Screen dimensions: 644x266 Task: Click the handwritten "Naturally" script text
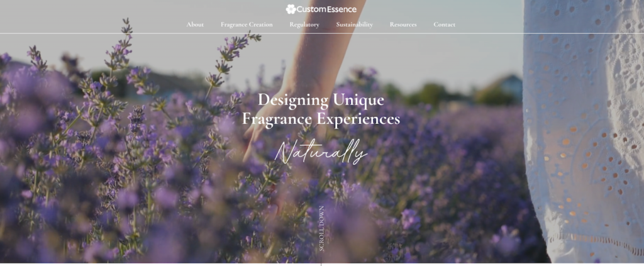(x=321, y=151)
